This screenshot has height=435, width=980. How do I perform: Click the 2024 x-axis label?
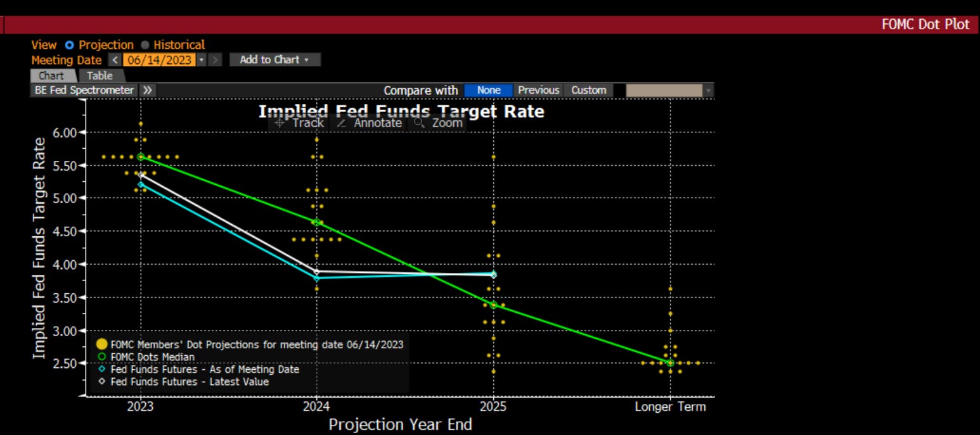[x=316, y=407]
